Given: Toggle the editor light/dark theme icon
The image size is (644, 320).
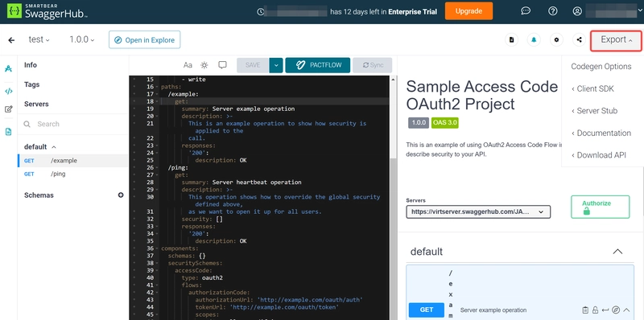Looking at the screenshot, I should click(204, 65).
